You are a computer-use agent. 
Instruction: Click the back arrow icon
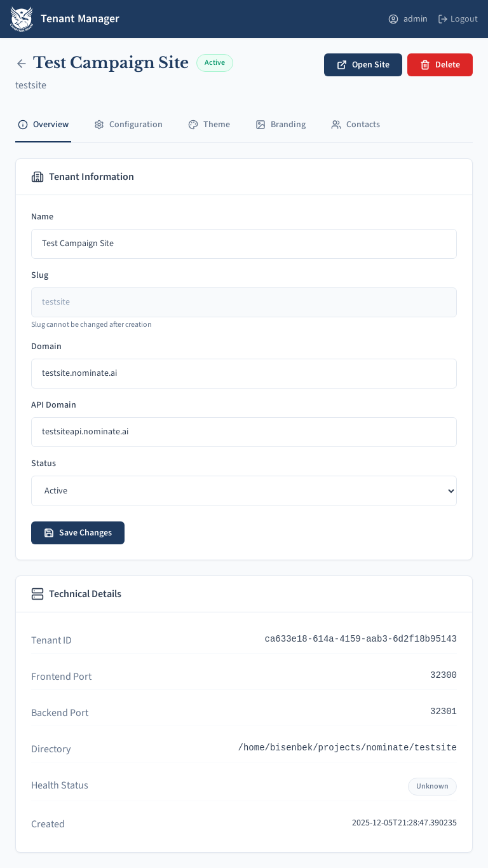click(22, 64)
